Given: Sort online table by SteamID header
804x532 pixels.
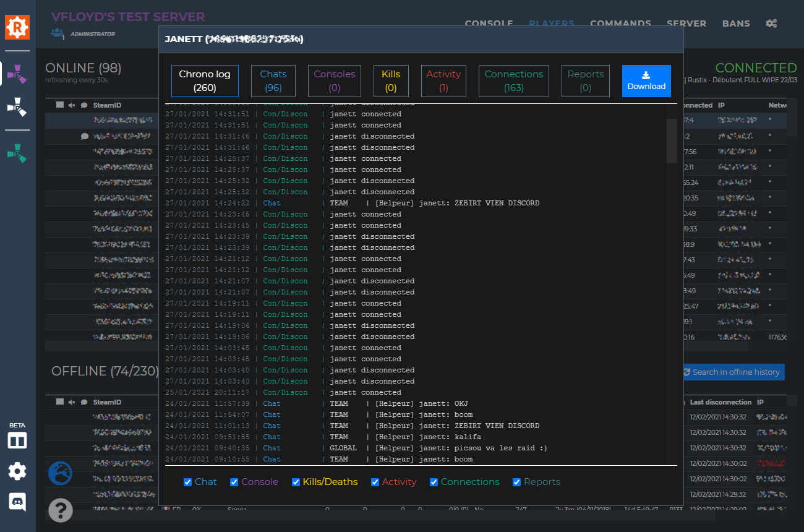Looking at the screenshot, I should [x=107, y=105].
